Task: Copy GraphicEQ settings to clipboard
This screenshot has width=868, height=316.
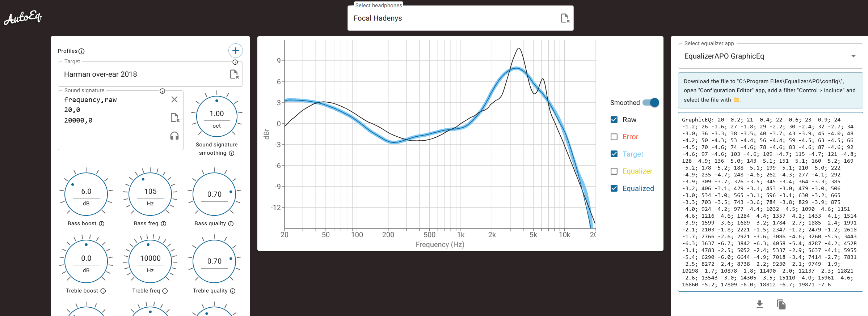Action: tap(781, 304)
